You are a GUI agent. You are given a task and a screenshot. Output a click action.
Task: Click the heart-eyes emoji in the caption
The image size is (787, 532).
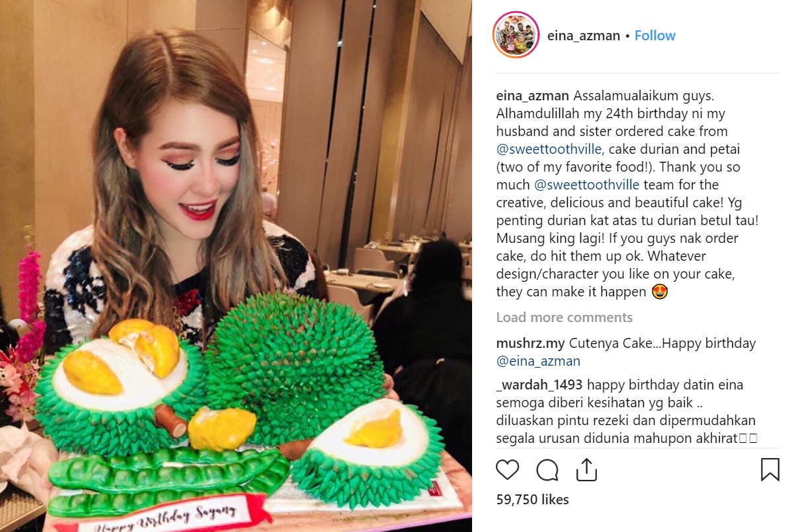point(660,292)
